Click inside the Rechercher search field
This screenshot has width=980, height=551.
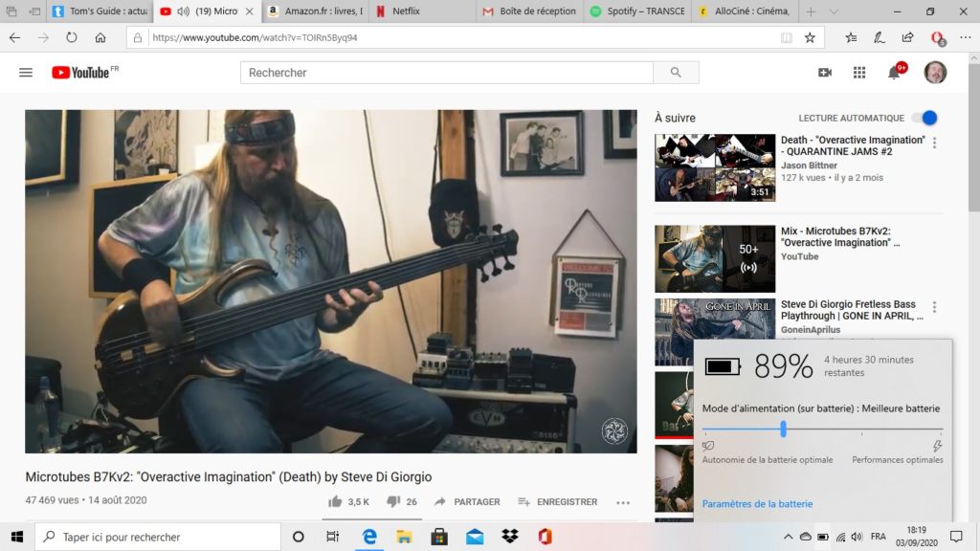point(446,73)
